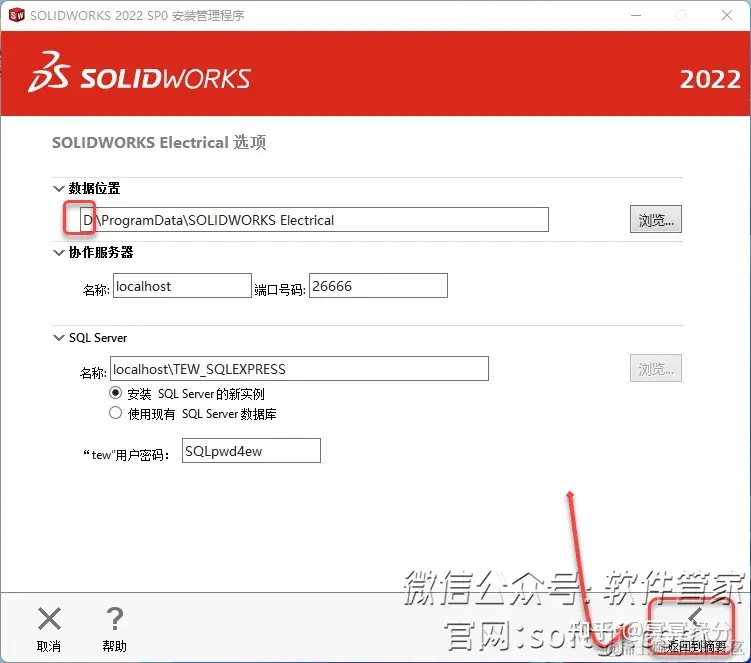751x663 pixels.
Task: Click data location path field
Action: tap(314, 220)
